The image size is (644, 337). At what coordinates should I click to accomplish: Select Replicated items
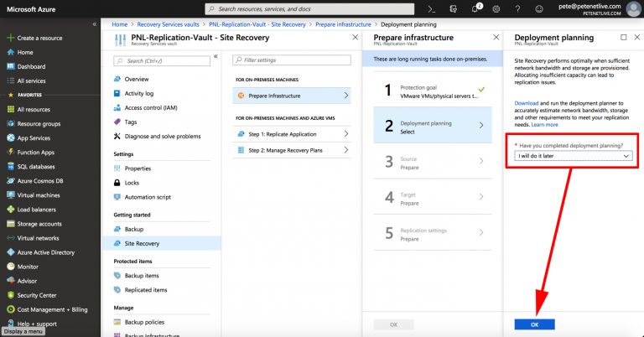(146, 290)
